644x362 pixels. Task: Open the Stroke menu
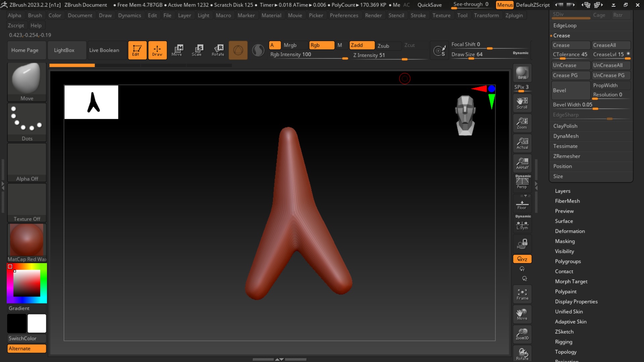pyautogui.click(x=418, y=15)
